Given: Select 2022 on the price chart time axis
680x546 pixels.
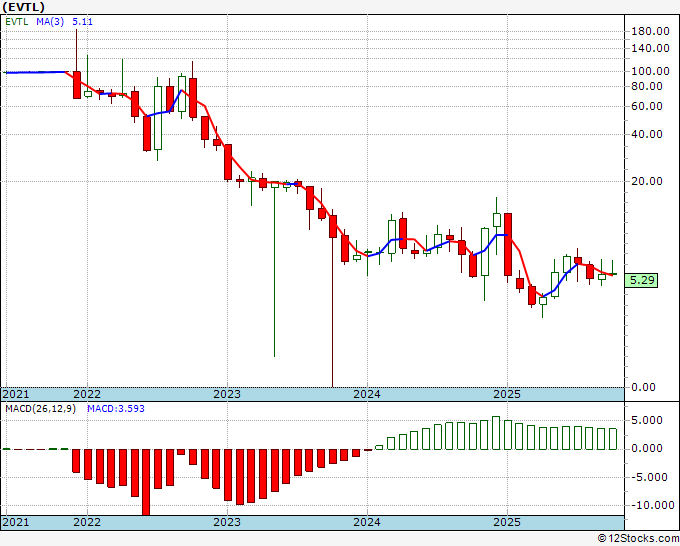Looking at the screenshot, I should [87, 394].
